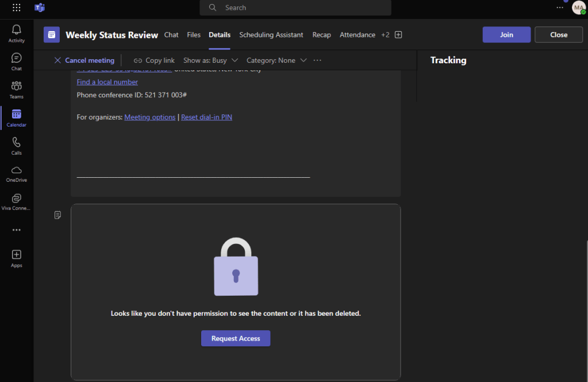Switch to Teams in the left sidebar
The image size is (588, 382).
click(16, 88)
